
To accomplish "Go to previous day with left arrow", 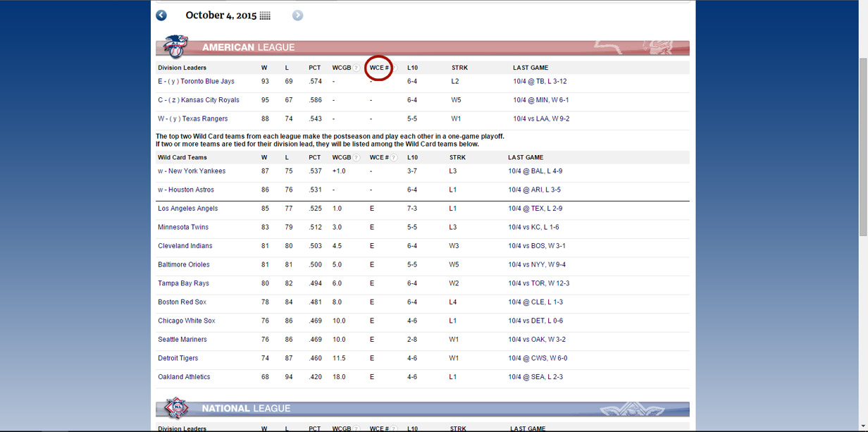I will pyautogui.click(x=161, y=16).
